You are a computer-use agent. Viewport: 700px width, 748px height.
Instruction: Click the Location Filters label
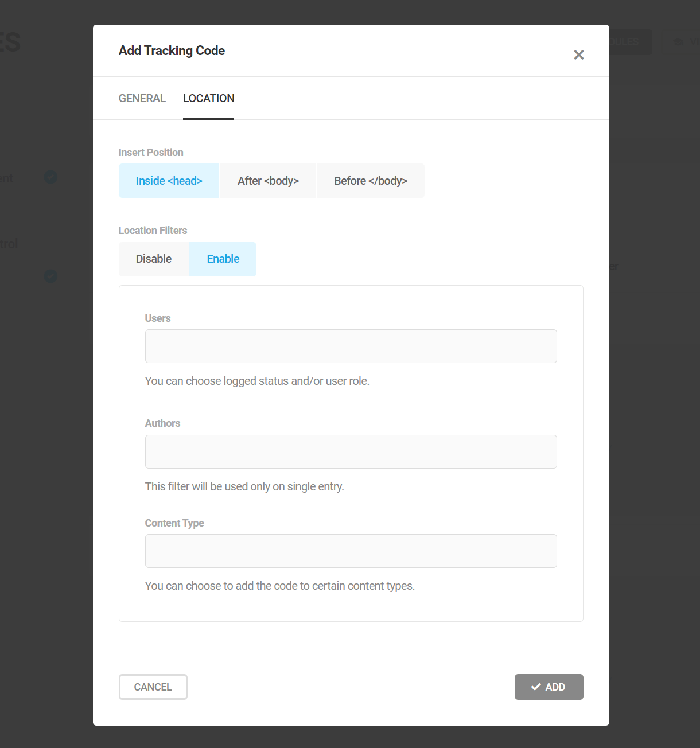point(153,231)
